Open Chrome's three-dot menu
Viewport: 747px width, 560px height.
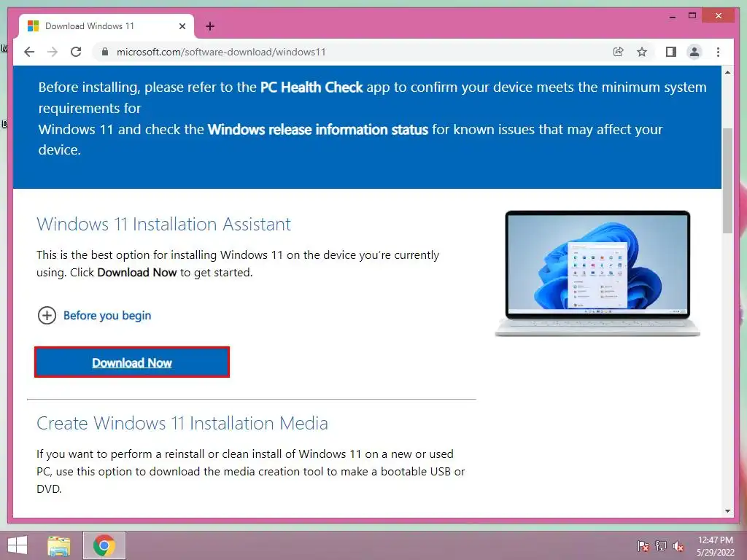click(x=718, y=52)
